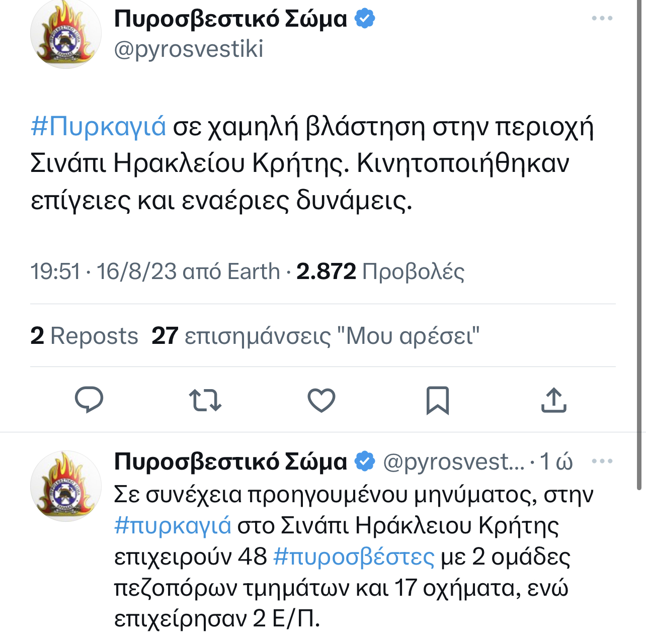646x644 pixels.
Task: Share the tweet using share icon
Action: (x=554, y=400)
